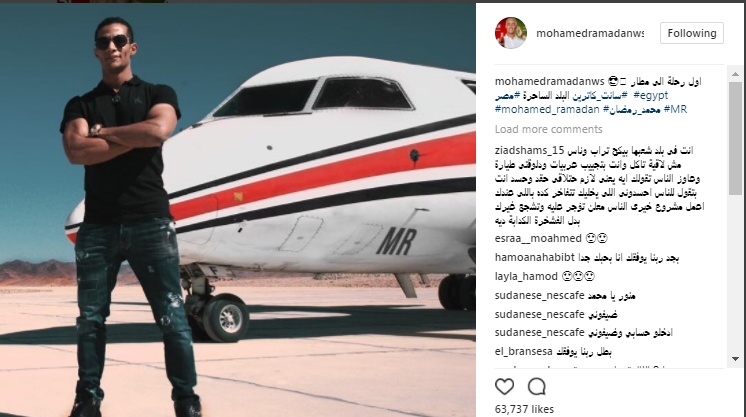Open commenter el_bransesa profile
The width and height of the screenshot is (746, 417).
tap(524, 352)
